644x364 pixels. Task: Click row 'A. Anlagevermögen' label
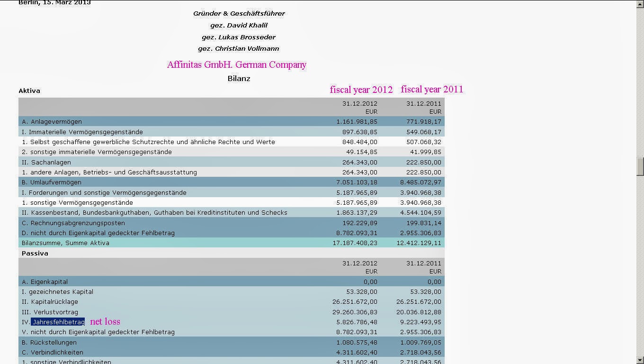(x=52, y=121)
